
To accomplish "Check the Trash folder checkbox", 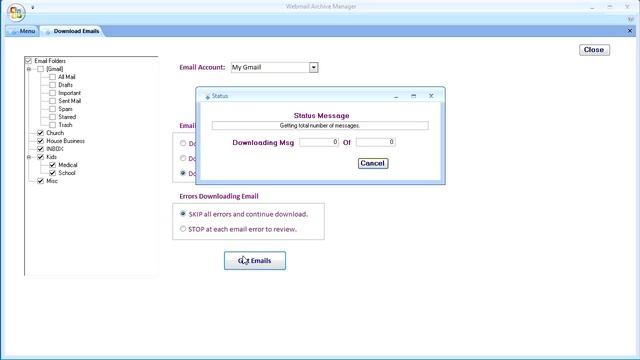I will point(52,125).
